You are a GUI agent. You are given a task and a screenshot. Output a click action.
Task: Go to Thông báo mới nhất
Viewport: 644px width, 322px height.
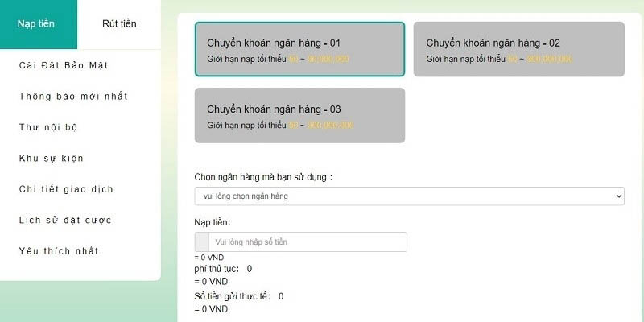[73, 97]
